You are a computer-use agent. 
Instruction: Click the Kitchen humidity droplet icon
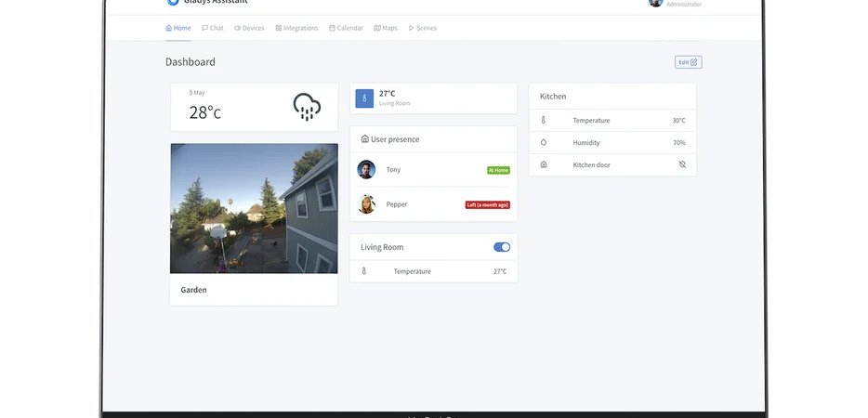[x=544, y=143]
